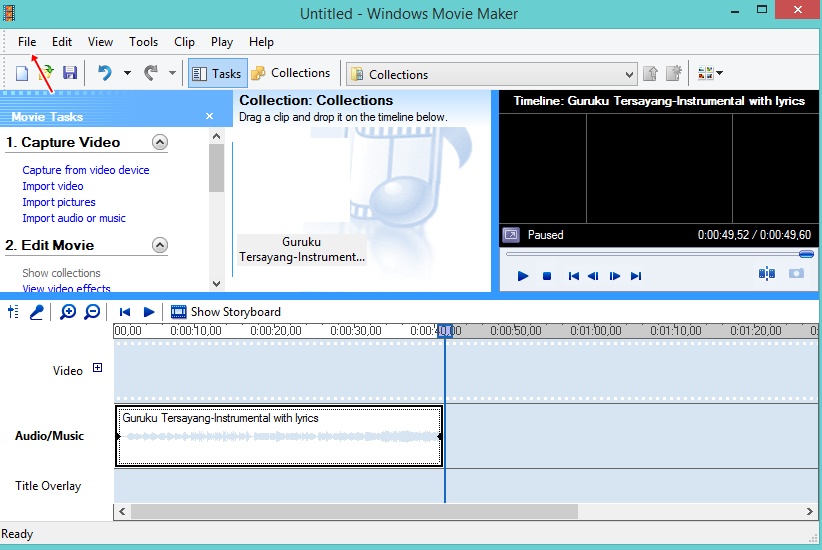The image size is (822, 550).
Task: Create a new project with the blank page icon
Action: (x=21, y=73)
